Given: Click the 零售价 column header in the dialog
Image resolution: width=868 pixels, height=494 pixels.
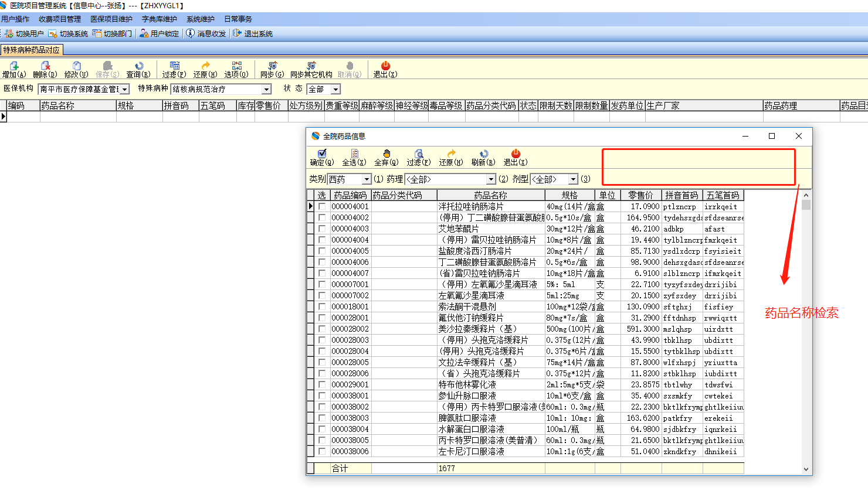Looking at the screenshot, I should [x=640, y=195].
